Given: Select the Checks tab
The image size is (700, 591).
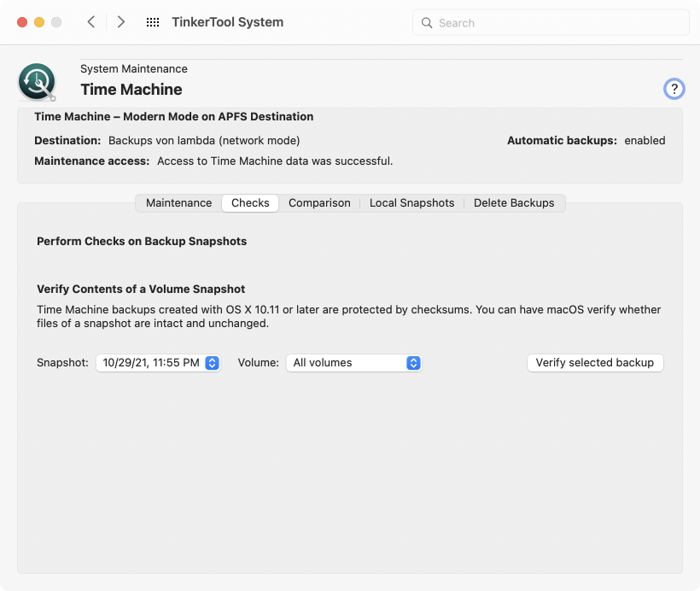Looking at the screenshot, I should pyautogui.click(x=250, y=202).
